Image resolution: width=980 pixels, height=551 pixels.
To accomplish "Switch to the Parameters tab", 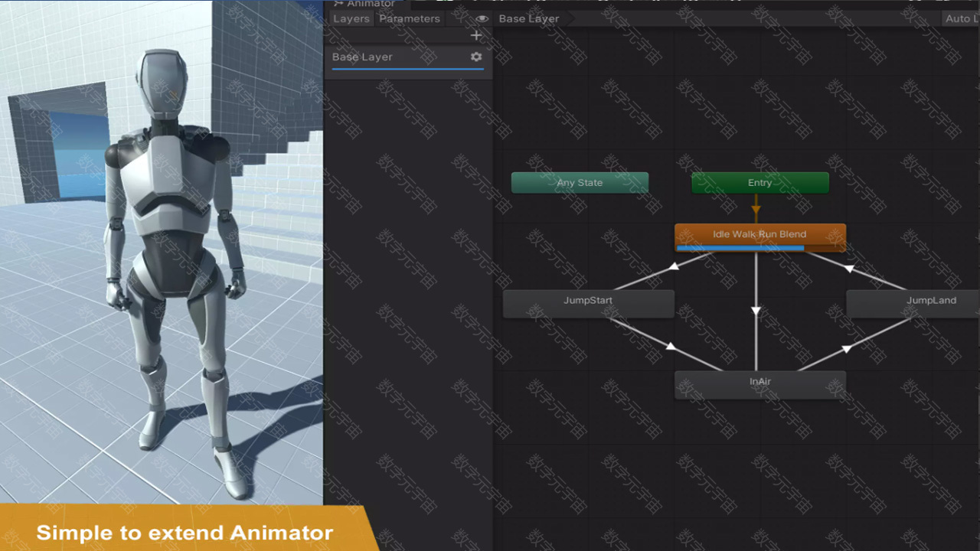I will click(410, 18).
